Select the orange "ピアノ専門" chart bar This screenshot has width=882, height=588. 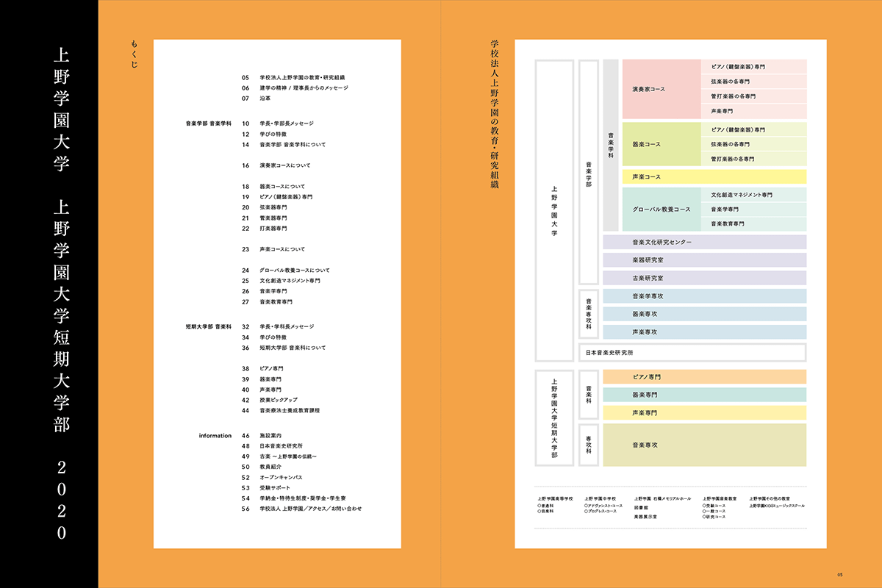tap(704, 377)
